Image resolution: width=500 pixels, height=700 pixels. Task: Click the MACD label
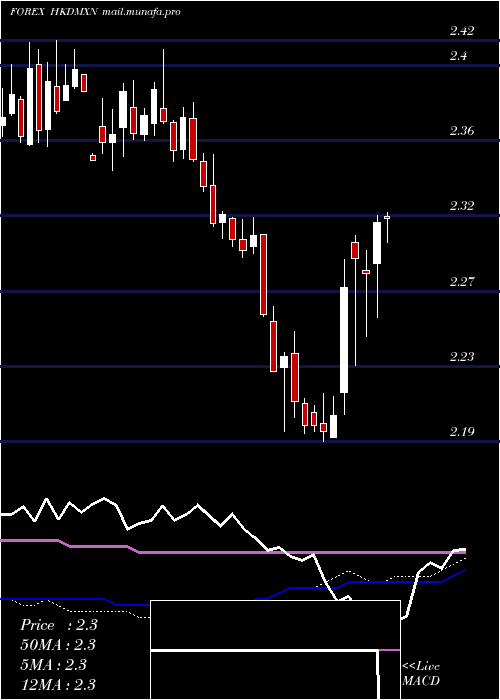(421, 681)
